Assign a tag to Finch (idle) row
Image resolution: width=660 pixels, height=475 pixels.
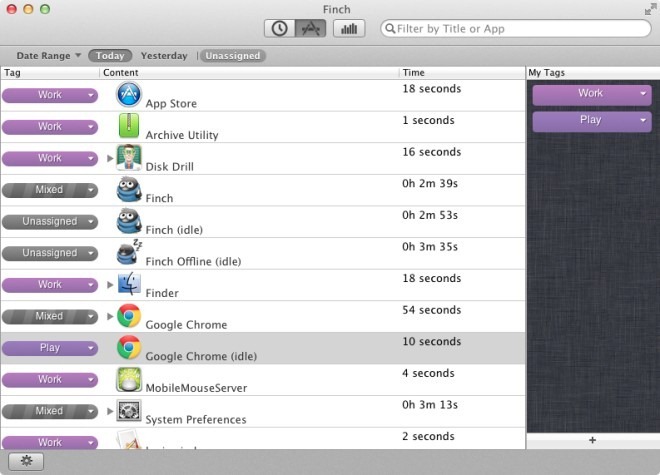coord(50,221)
